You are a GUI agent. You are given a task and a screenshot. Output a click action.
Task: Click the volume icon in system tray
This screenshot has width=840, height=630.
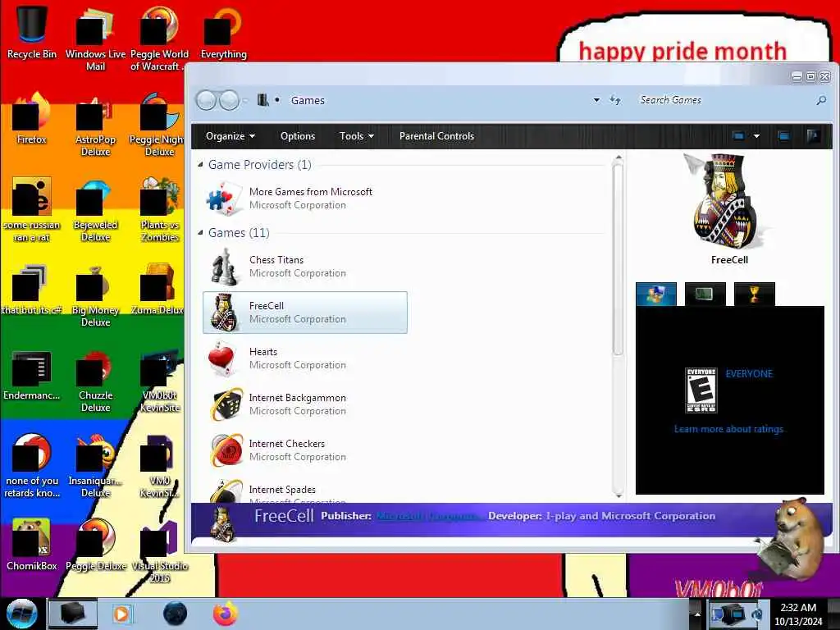757,614
